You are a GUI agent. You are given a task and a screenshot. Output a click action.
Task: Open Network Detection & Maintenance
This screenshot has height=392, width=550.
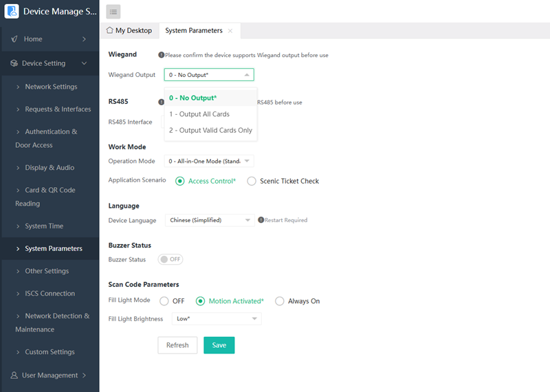50,323
